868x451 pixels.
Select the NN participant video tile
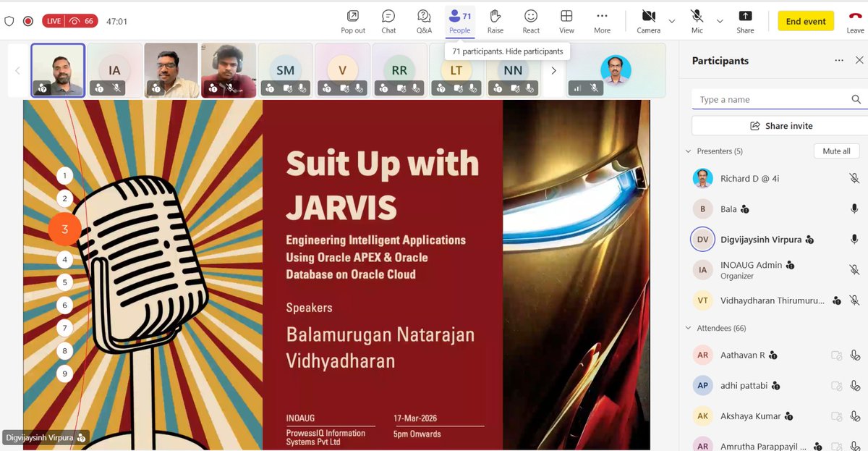pos(513,70)
